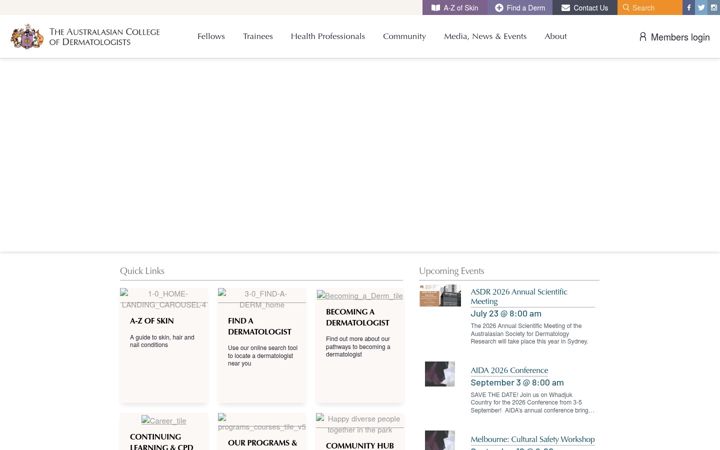This screenshot has height=450, width=720.
Task: Expand the Health Professionals menu
Action: (x=328, y=36)
